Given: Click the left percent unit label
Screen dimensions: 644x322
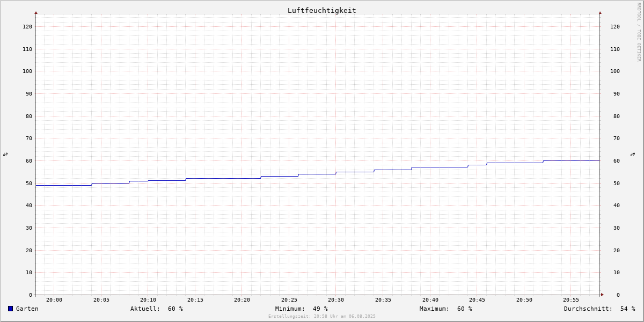Looking at the screenshot, I should pos(5,155).
